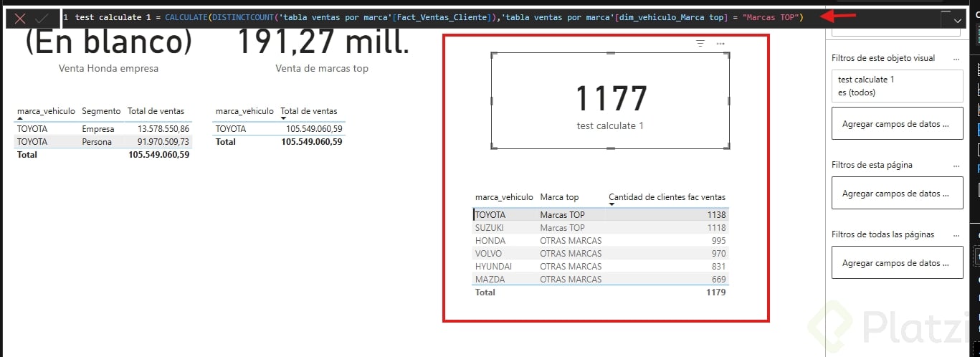The height and width of the screenshot is (357, 980).
Task: Click the Filtros de este objeto visual heading
Action: [x=883, y=59]
